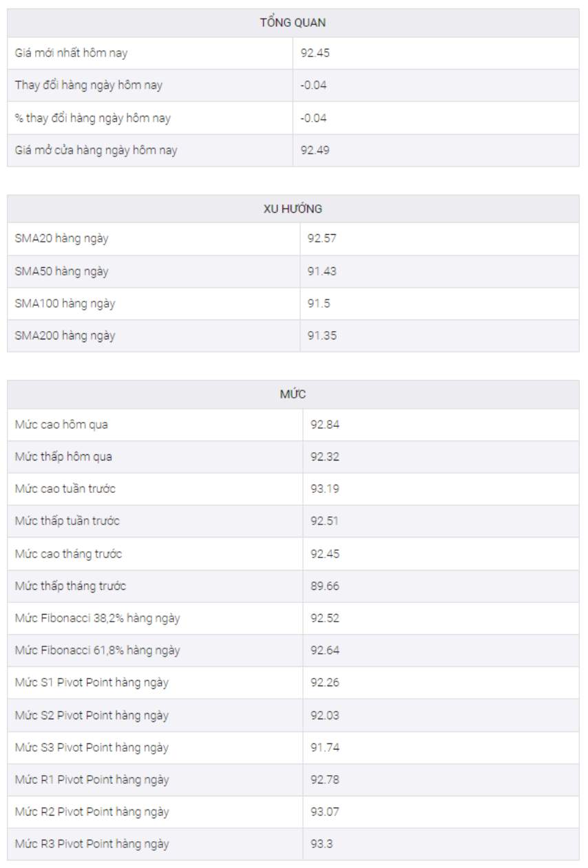Click Giá mở cửa hàng ngày value 92.49
The height and width of the screenshot is (868, 588).
coord(315,150)
